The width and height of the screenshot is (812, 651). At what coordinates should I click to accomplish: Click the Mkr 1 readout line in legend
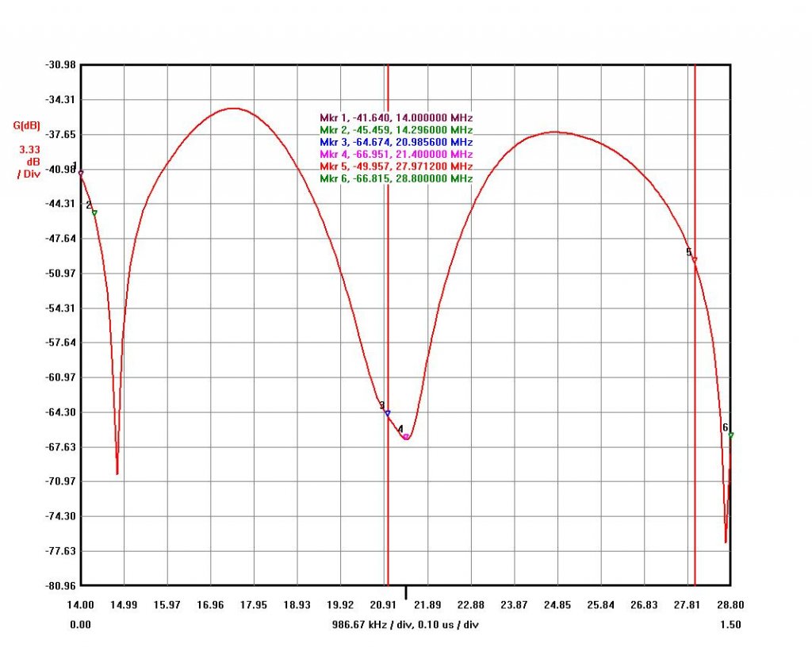396,118
